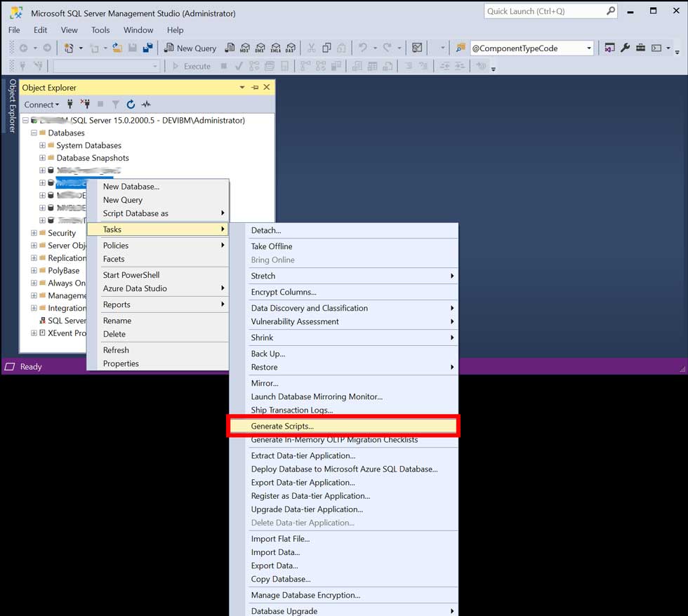
Task: Open the View menu
Action: pos(70,29)
